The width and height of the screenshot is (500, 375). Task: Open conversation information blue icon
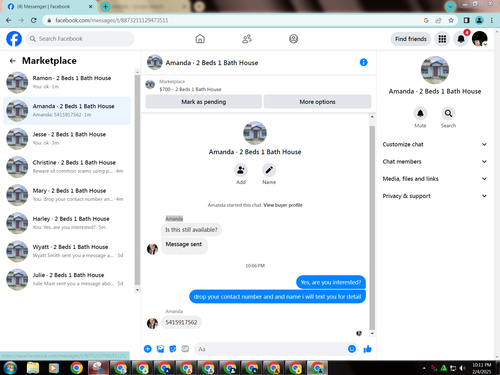[x=363, y=62]
